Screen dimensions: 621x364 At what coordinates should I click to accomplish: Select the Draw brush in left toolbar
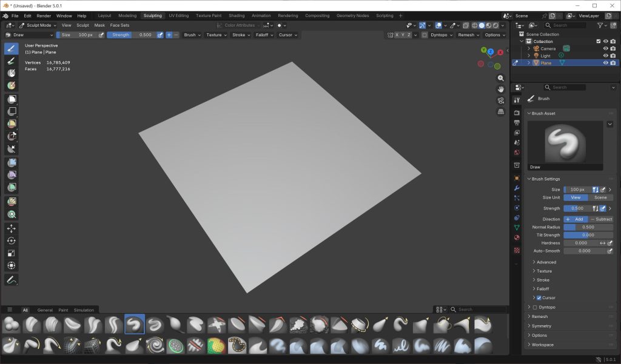click(12, 48)
